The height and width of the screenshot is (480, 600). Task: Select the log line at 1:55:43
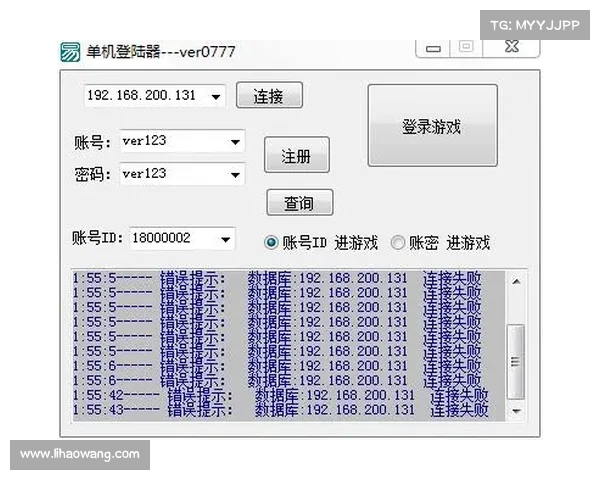coord(280,410)
